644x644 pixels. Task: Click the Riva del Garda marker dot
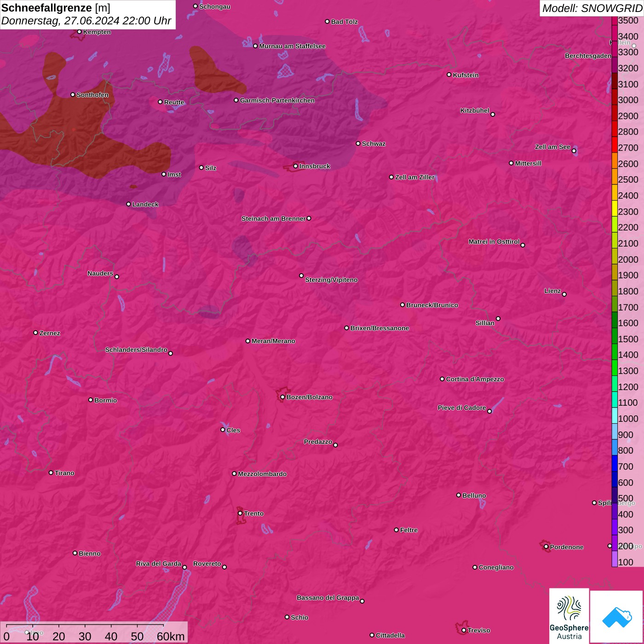(x=185, y=567)
